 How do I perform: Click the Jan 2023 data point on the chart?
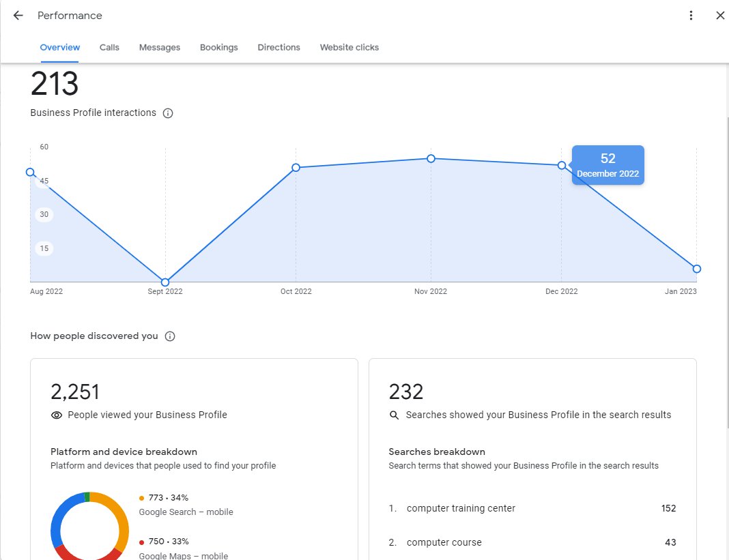(x=696, y=269)
